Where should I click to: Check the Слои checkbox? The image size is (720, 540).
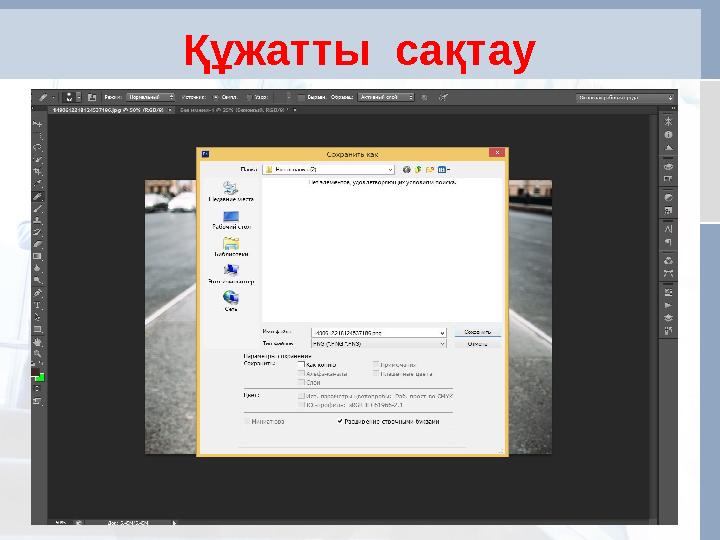(x=301, y=382)
